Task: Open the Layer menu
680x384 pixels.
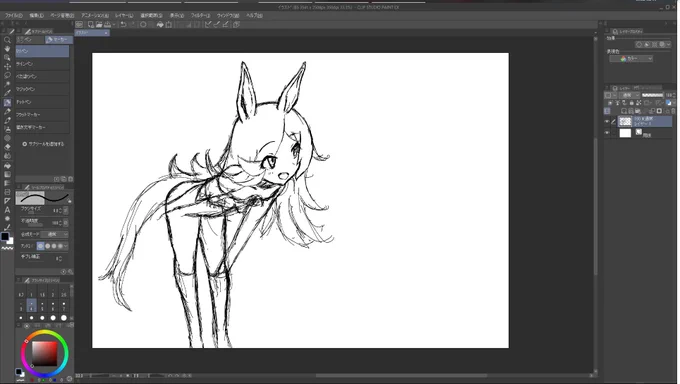Action: [124, 15]
